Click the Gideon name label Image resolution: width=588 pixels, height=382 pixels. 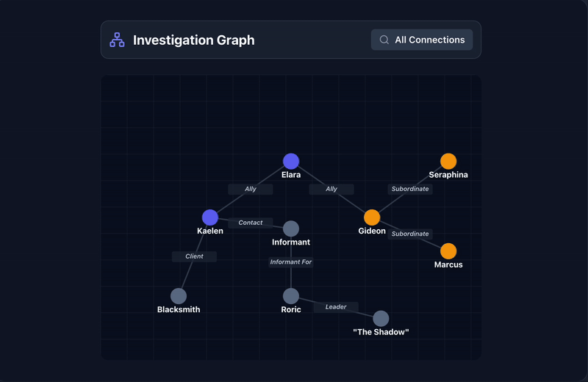[x=372, y=231]
